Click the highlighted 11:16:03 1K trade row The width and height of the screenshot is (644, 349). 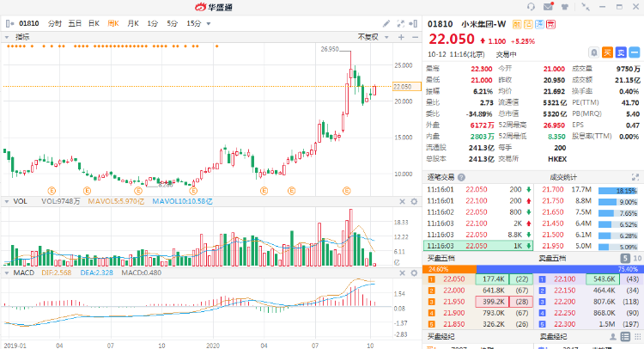click(x=478, y=246)
